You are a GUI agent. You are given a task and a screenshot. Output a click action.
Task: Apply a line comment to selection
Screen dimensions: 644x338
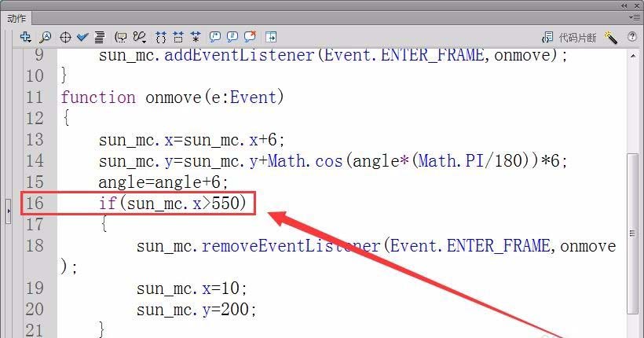pyautogui.click(x=232, y=37)
